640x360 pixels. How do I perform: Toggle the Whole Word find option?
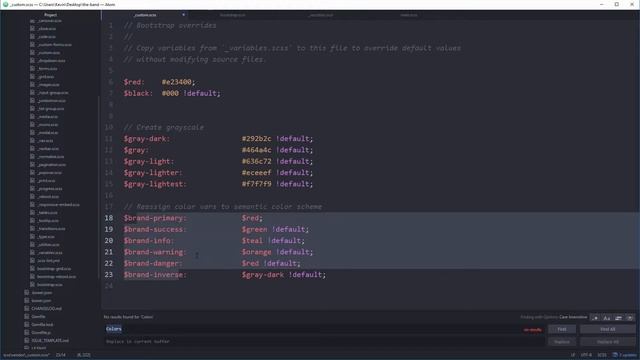(630, 318)
